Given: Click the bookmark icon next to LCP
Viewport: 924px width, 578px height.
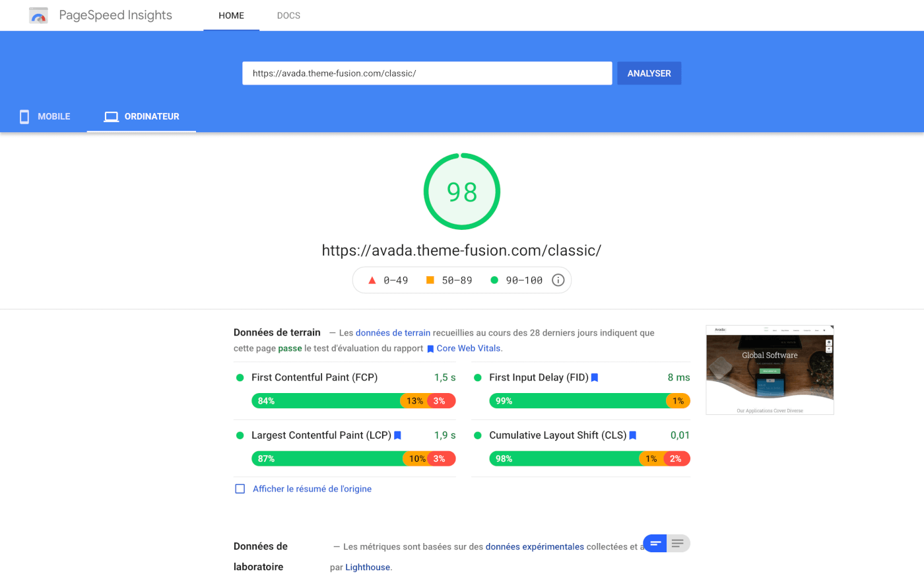Looking at the screenshot, I should click(397, 435).
